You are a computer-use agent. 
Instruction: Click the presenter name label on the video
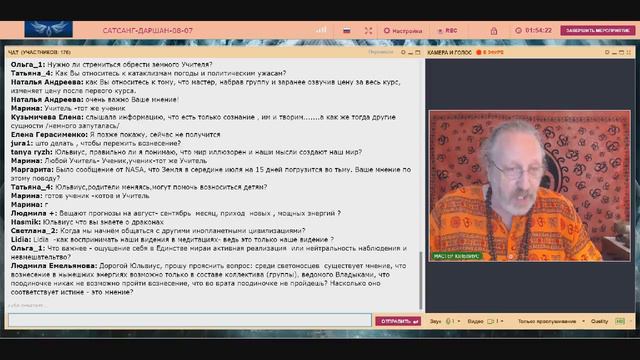457,256
